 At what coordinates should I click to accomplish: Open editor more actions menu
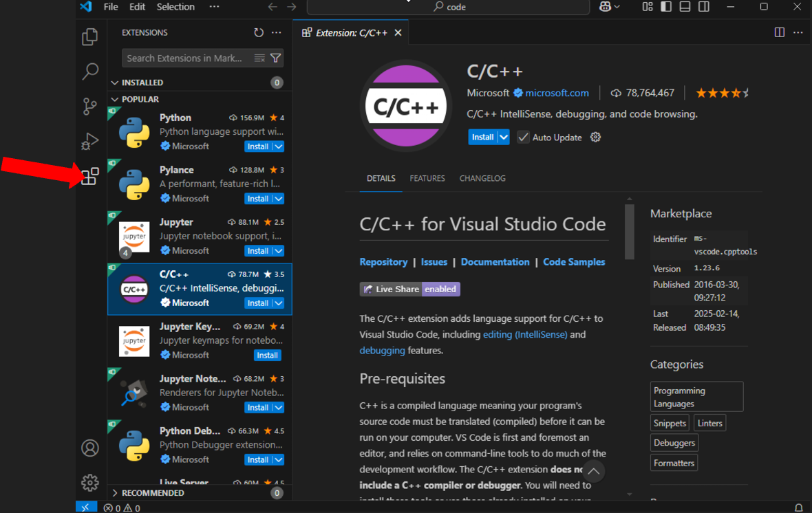click(798, 32)
